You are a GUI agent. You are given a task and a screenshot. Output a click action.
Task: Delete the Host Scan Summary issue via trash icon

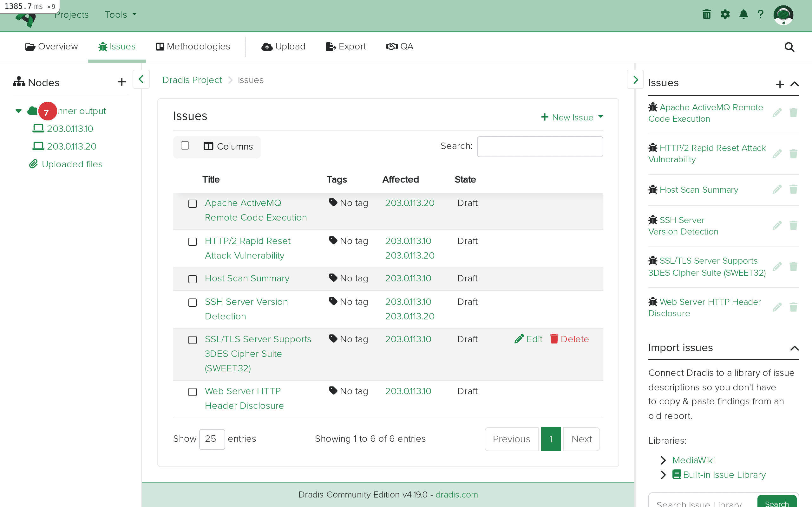(794, 189)
